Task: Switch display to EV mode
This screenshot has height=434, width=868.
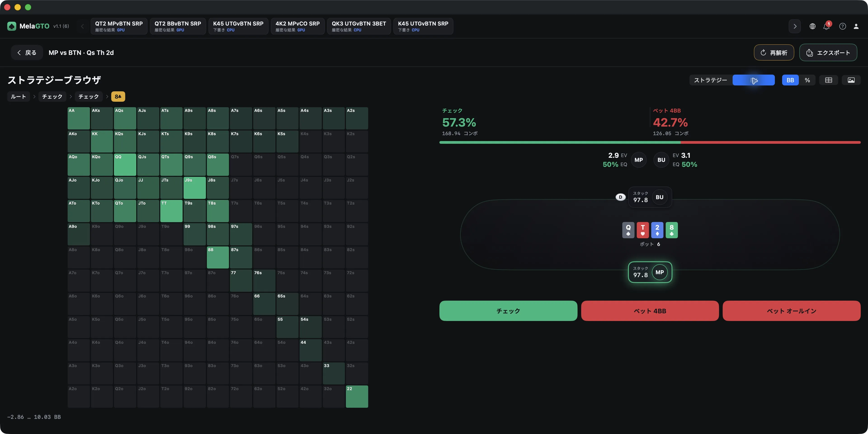Action: [754, 80]
